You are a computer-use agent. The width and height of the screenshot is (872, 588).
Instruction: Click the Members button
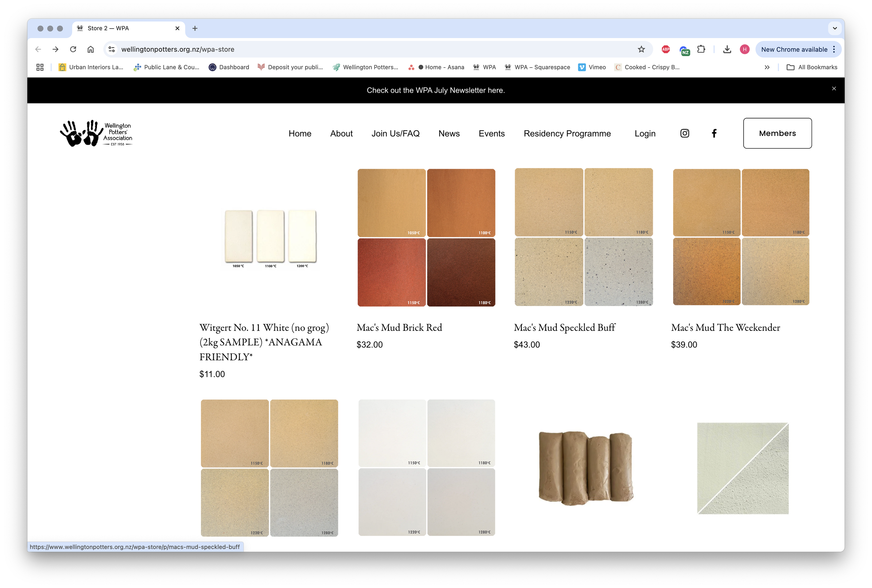point(777,133)
